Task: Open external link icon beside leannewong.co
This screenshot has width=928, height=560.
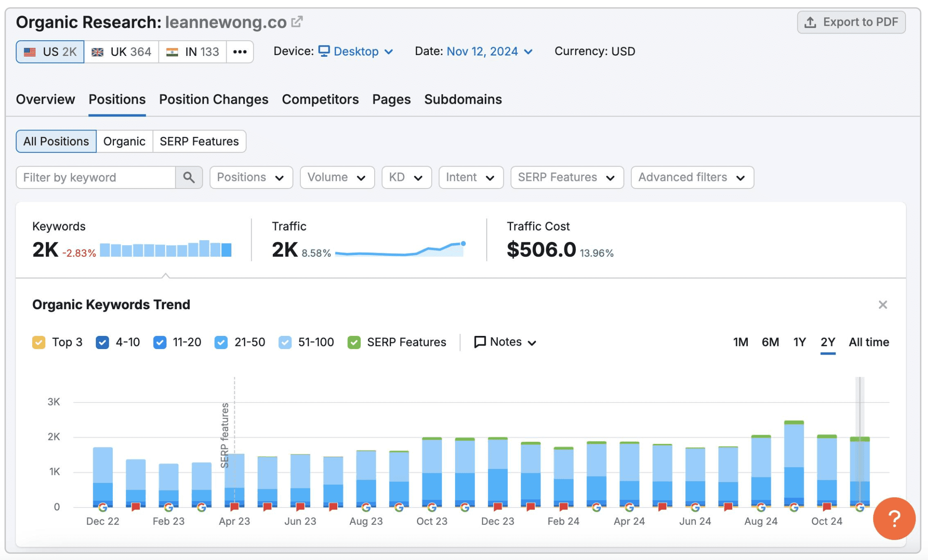Action: point(297,22)
